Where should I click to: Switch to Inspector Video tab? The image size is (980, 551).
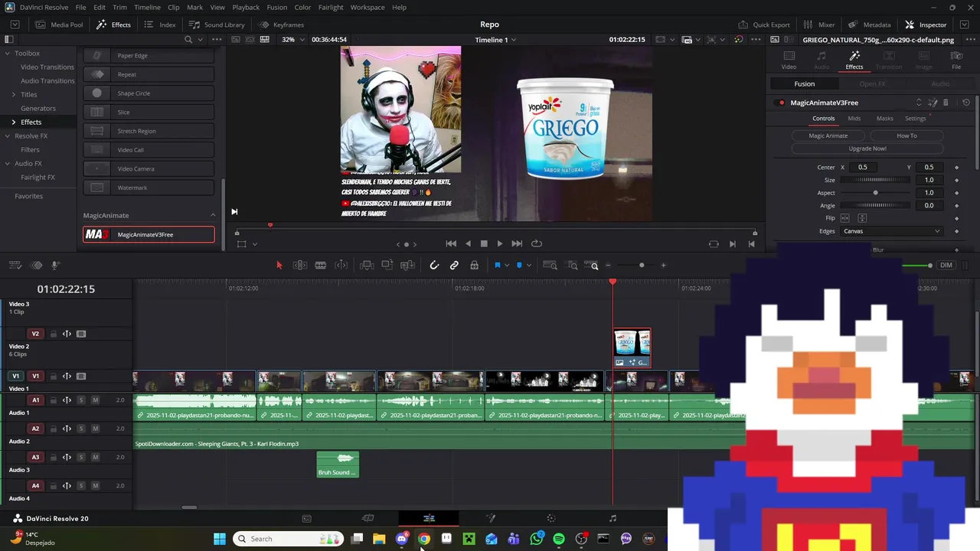point(789,60)
